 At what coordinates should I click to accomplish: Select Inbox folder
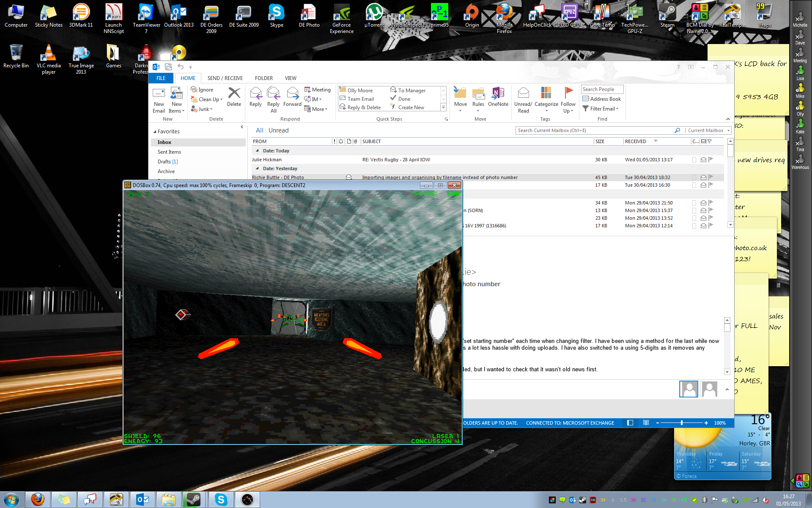(x=198, y=142)
